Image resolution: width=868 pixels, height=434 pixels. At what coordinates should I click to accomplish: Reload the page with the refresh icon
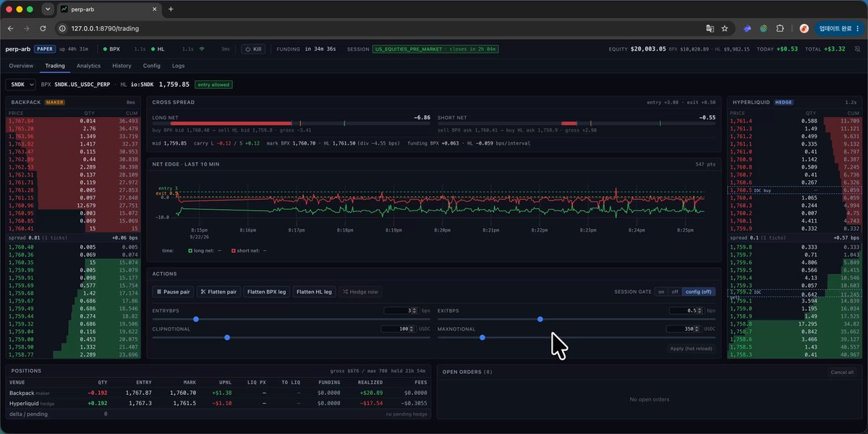pyautogui.click(x=43, y=28)
